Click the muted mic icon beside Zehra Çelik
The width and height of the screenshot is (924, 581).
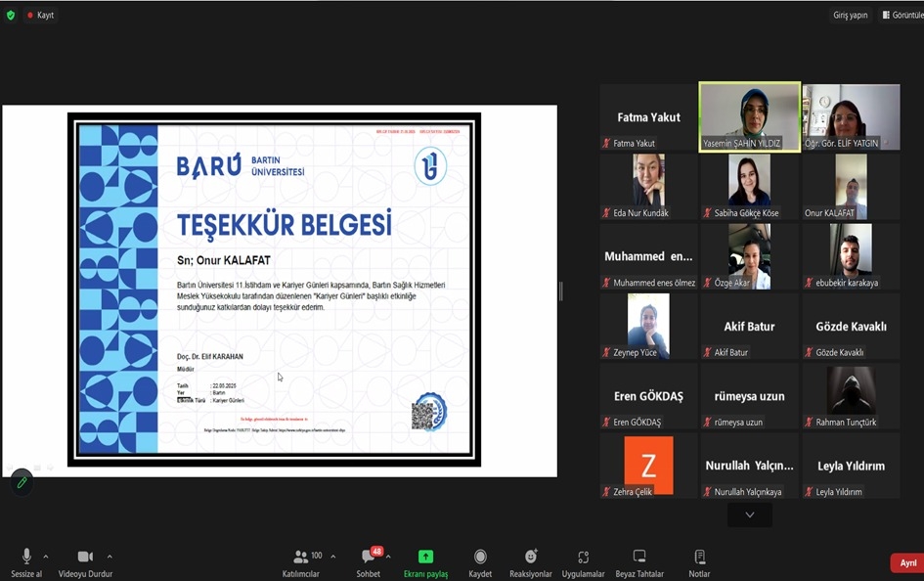[x=606, y=491]
